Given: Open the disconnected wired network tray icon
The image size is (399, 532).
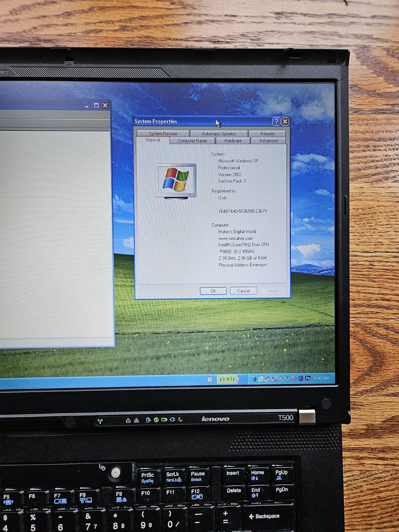Looking at the screenshot, I should coord(267,379).
